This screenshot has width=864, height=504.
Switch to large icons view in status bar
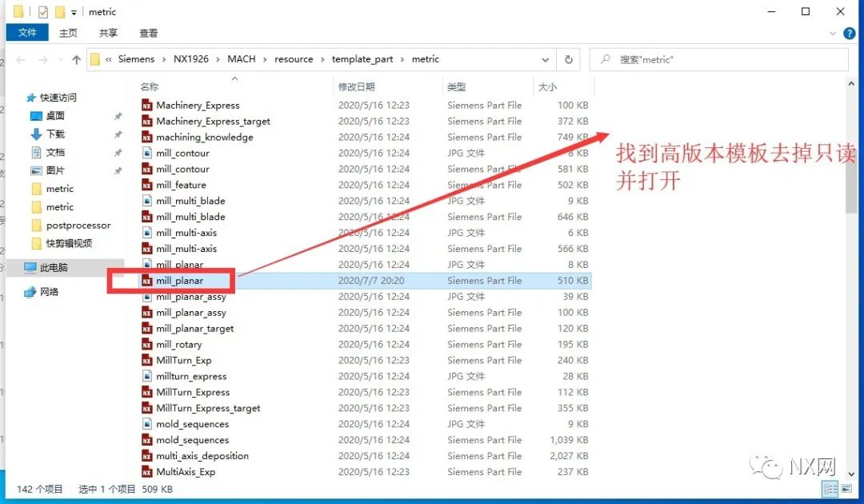(846, 489)
